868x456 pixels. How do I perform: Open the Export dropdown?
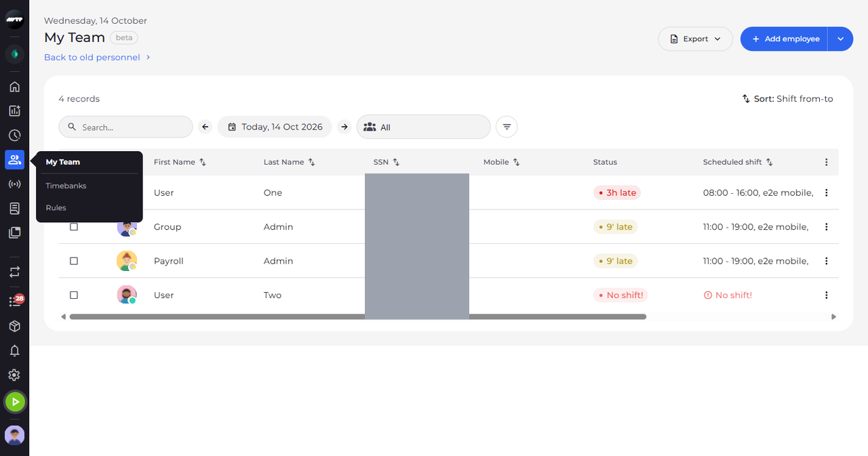pyautogui.click(x=695, y=39)
